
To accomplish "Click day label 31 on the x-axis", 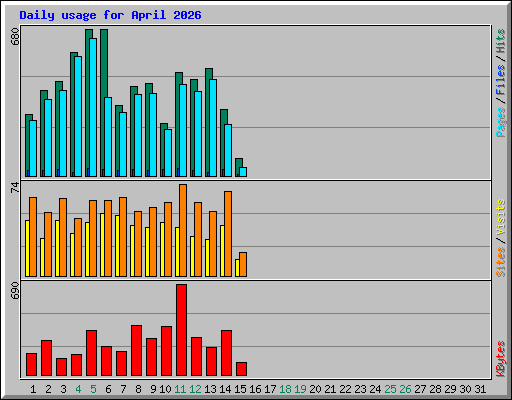I will (480, 389).
